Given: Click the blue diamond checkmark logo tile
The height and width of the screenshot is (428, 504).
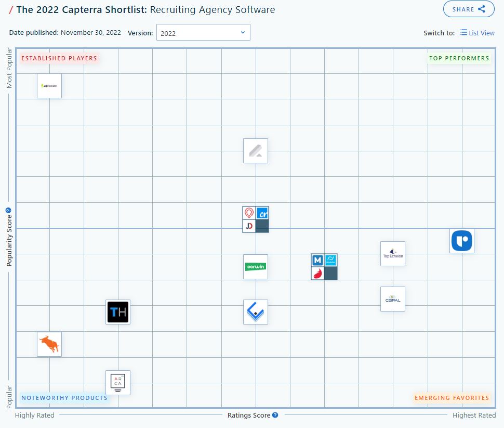Looking at the screenshot, I should tap(256, 312).
